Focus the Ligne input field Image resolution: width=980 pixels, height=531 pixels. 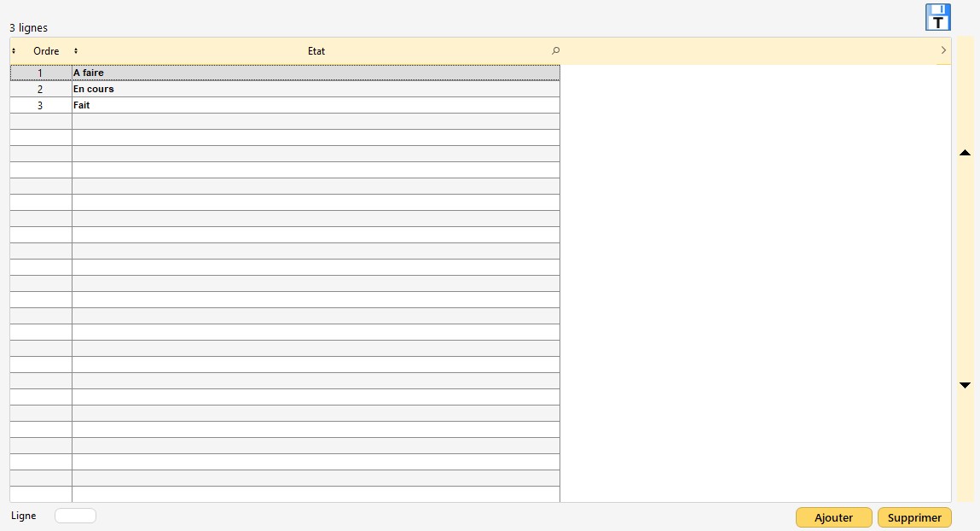(x=75, y=516)
